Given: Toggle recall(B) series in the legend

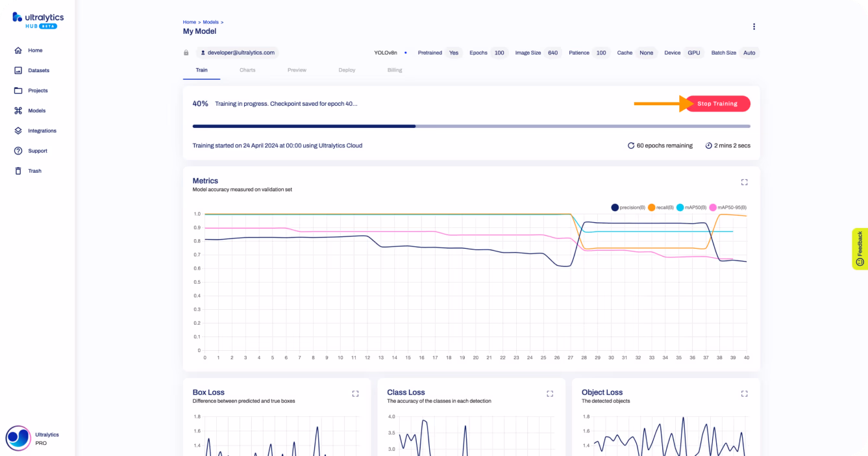Looking at the screenshot, I should (x=660, y=207).
